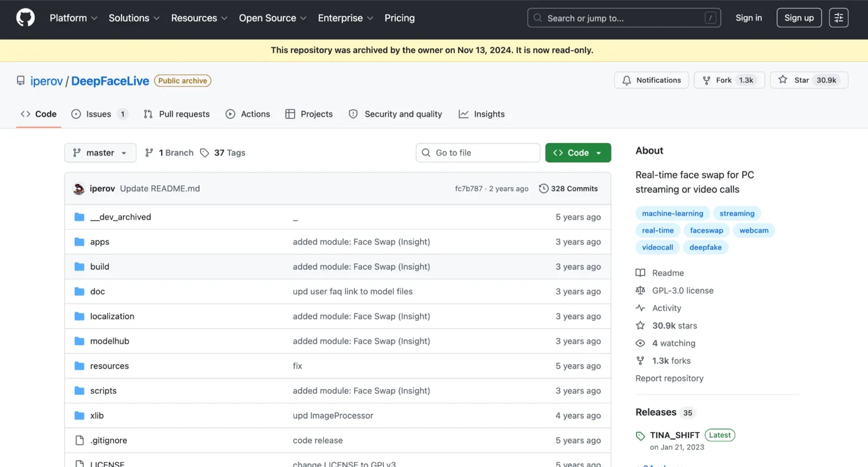Click the doc folder icon
The height and width of the screenshot is (467, 868).
tap(79, 292)
